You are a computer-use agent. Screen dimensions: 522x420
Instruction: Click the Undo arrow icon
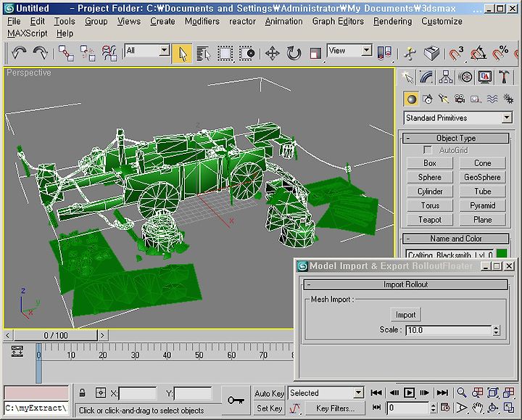point(19,53)
